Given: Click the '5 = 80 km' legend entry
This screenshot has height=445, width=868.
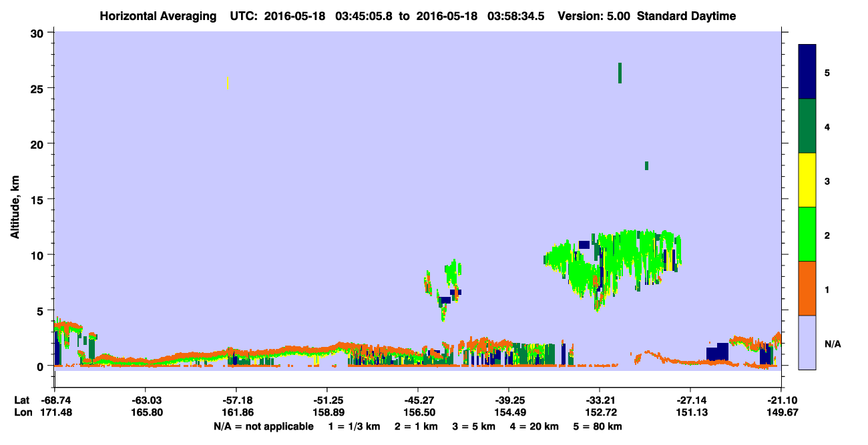Looking at the screenshot, I should 597,426.
